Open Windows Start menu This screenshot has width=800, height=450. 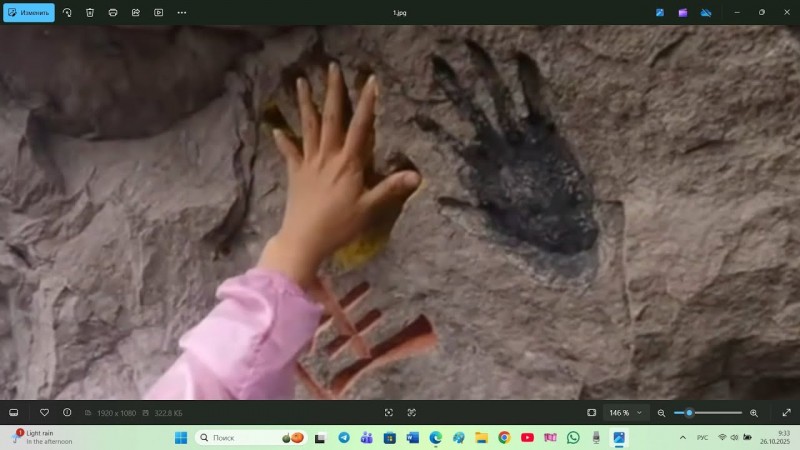click(181, 437)
